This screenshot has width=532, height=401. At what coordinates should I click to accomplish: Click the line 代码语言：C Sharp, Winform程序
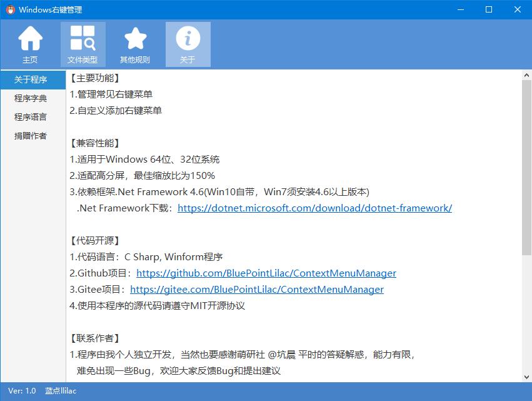pos(146,257)
